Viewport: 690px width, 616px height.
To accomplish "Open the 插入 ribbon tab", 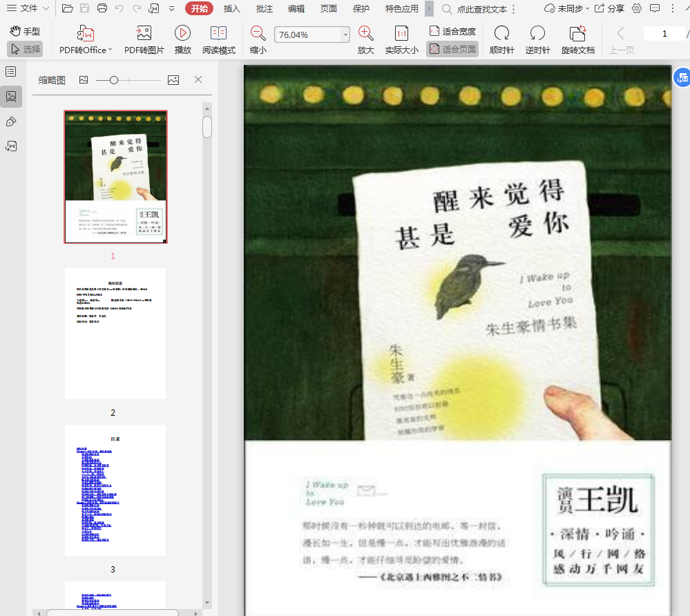I will point(232,8).
